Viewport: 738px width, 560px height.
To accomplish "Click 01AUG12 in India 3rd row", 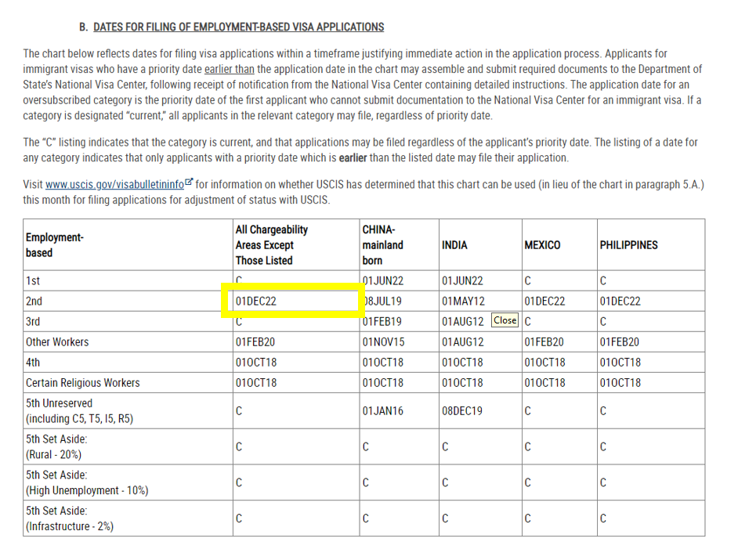I will (463, 322).
